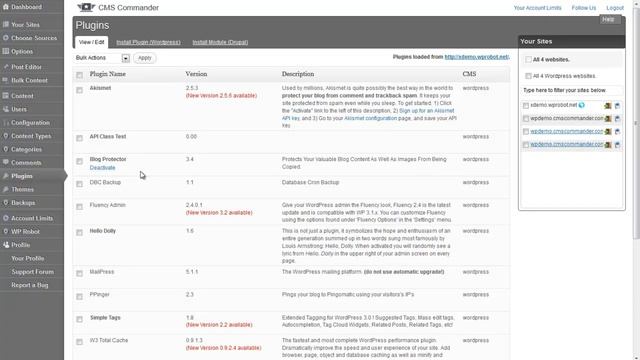Screen dimensions: 640x360
Task: Click the Version column header
Action: point(196,74)
